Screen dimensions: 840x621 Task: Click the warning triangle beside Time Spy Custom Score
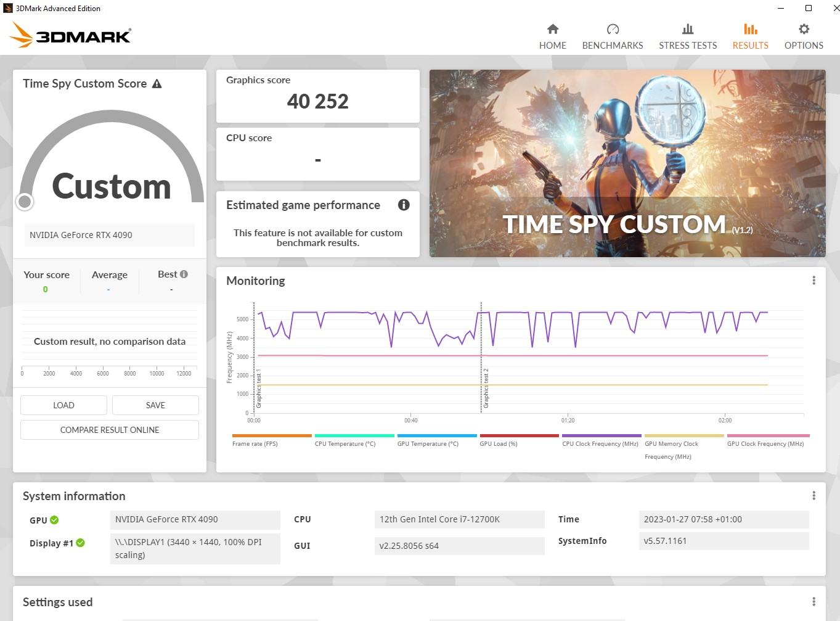(x=157, y=83)
